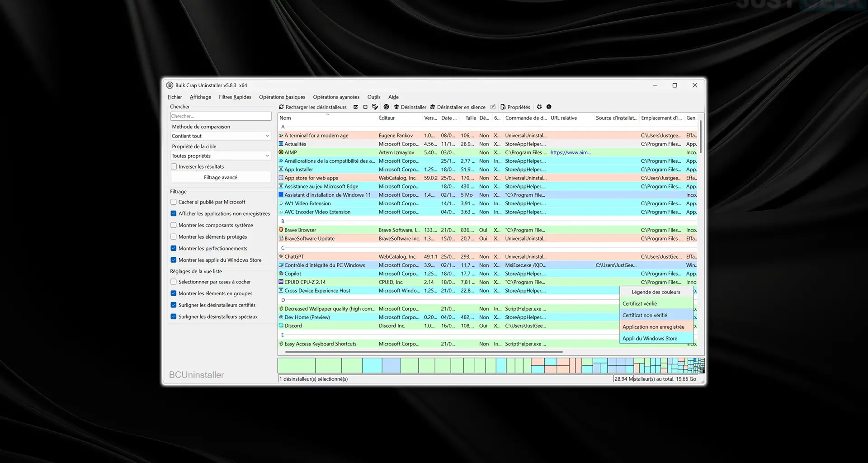Open settings gear icon in toolbar
Image resolution: width=868 pixels, height=463 pixels.
pyautogui.click(x=539, y=107)
